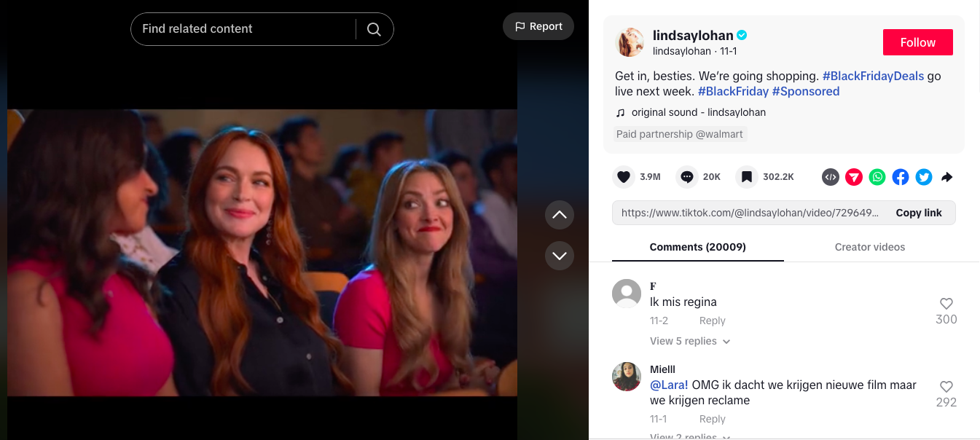Open the @Lara! mention
Screen dimensions: 980x440
click(669, 385)
